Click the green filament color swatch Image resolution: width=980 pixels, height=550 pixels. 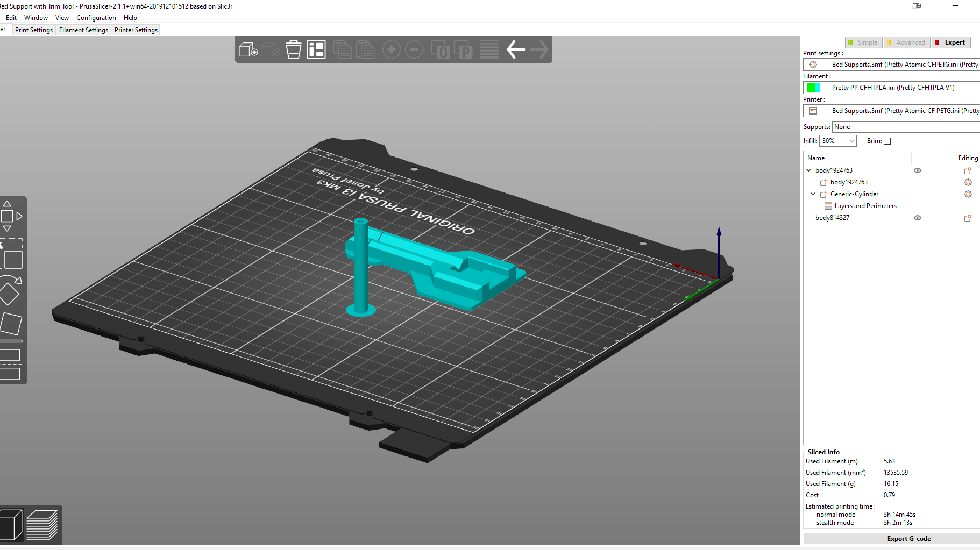813,88
